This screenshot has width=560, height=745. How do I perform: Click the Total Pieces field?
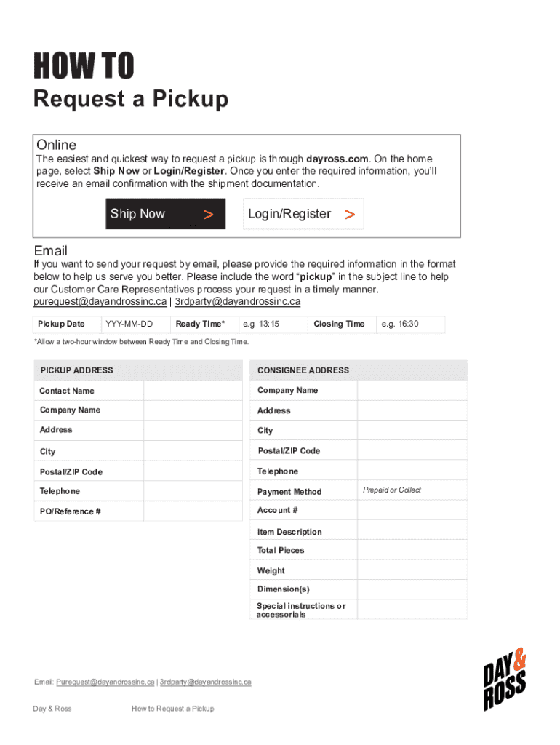(412, 551)
